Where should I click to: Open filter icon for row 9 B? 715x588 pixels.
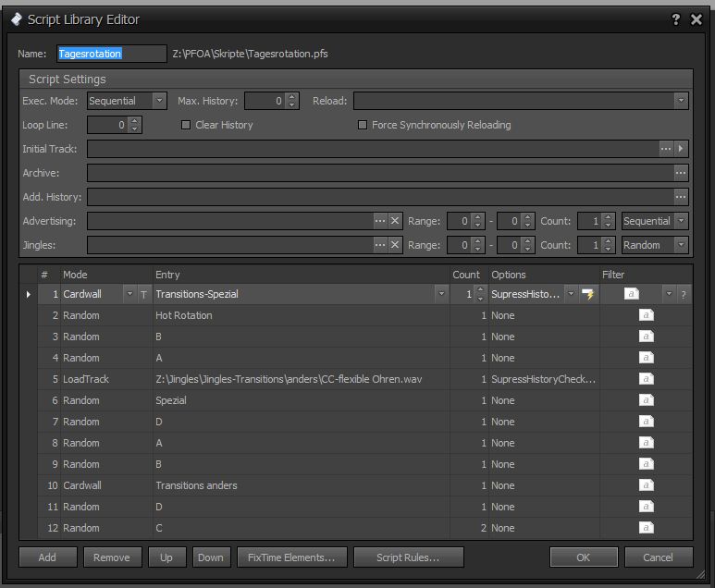[x=646, y=464]
